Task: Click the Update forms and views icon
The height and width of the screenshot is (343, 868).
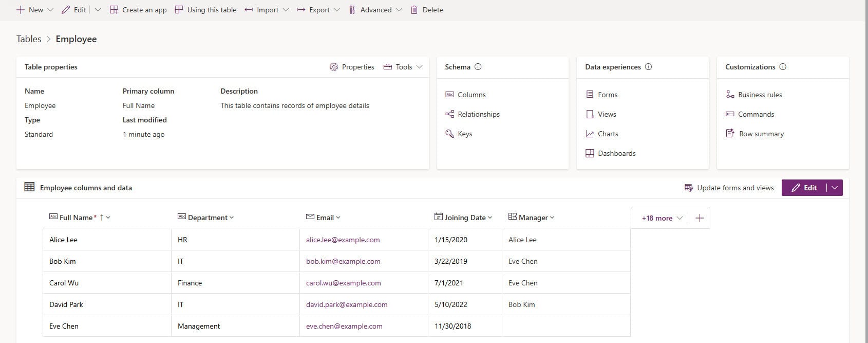Action: tap(689, 188)
